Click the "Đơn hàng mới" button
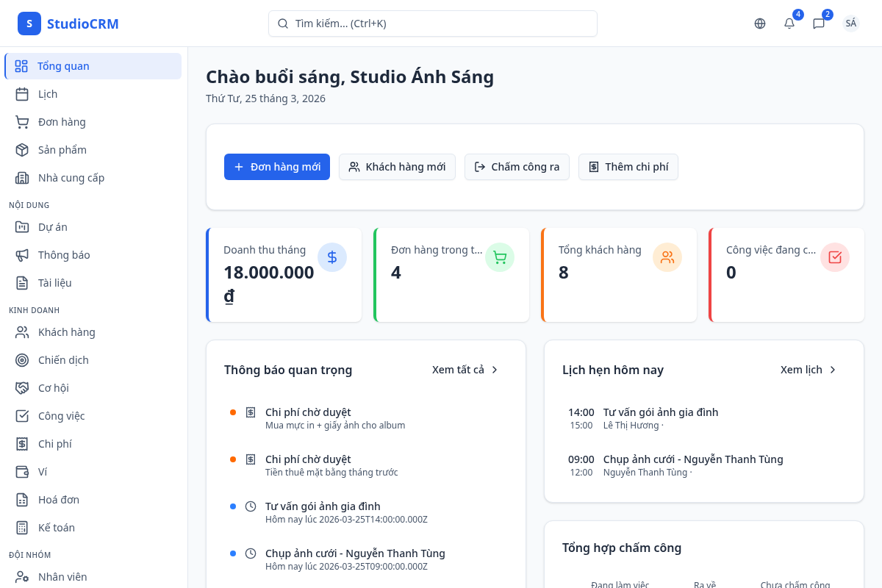 (x=277, y=167)
